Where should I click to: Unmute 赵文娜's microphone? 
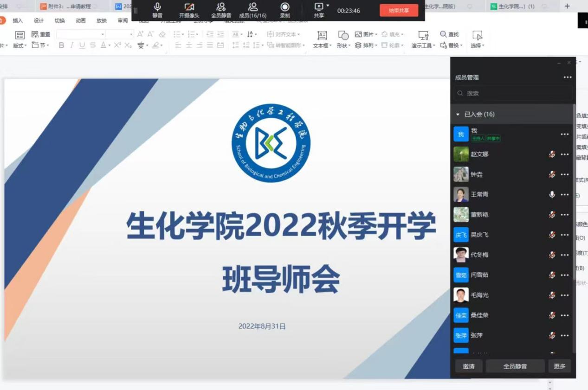click(x=552, y=154)
